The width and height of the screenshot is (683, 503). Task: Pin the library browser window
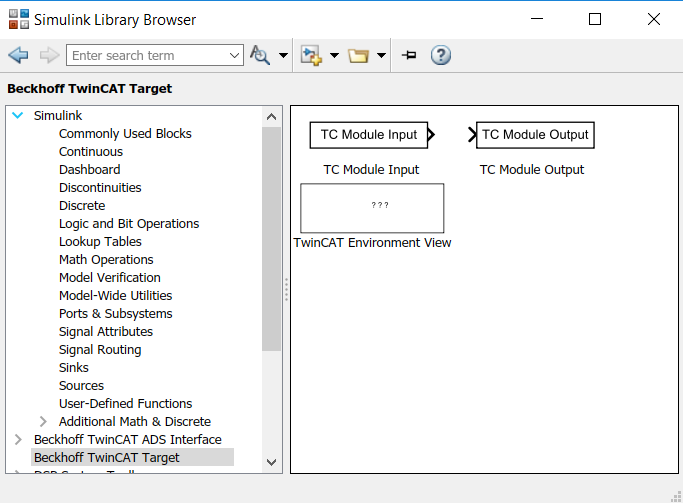[x=409, y=55]
